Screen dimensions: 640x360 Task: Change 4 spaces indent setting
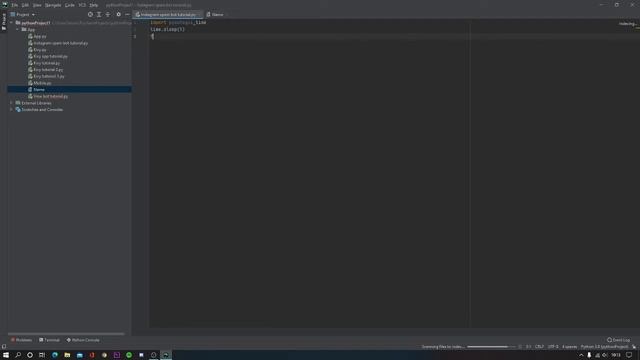click(x=569, y=347)
